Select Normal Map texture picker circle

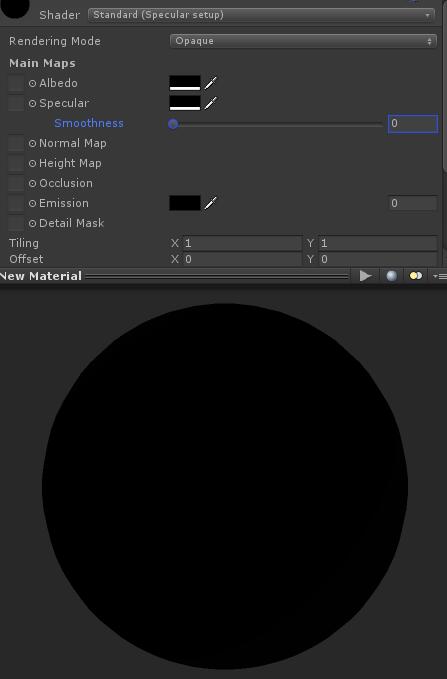[x=32, y=143]
